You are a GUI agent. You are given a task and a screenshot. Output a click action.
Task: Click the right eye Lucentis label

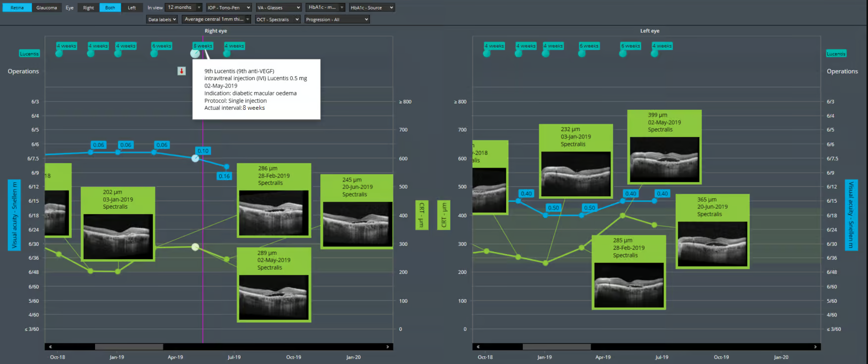tap(29, 53)
